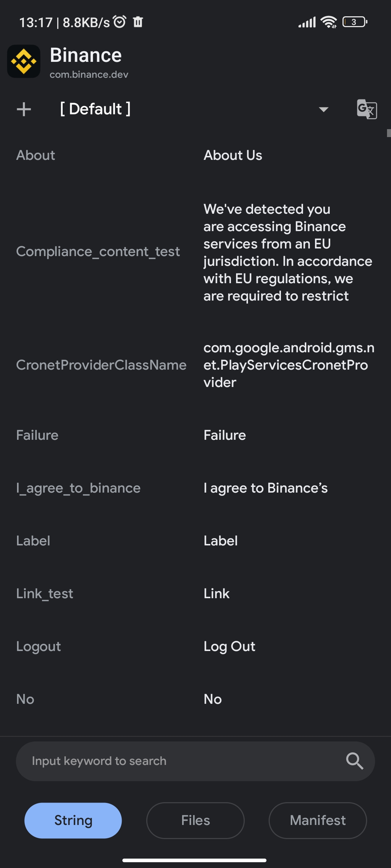Open the Compliance_content_test string value
Screen dimensions: 391x868
(288, 252)
